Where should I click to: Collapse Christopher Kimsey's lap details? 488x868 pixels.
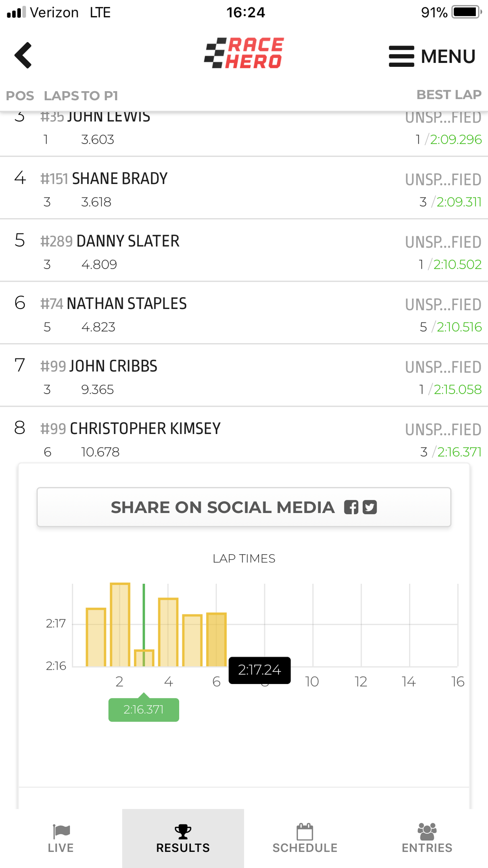[x=244, y=438]
